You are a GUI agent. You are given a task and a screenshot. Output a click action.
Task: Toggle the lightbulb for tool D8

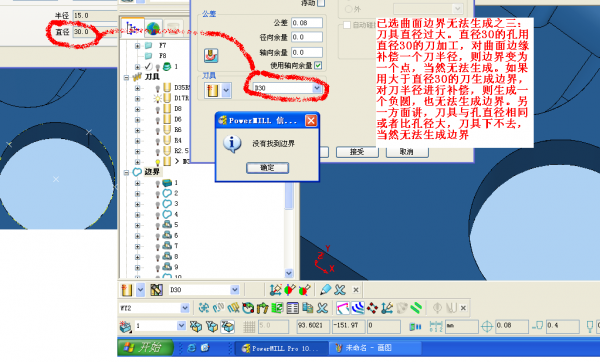pos(157,109)
